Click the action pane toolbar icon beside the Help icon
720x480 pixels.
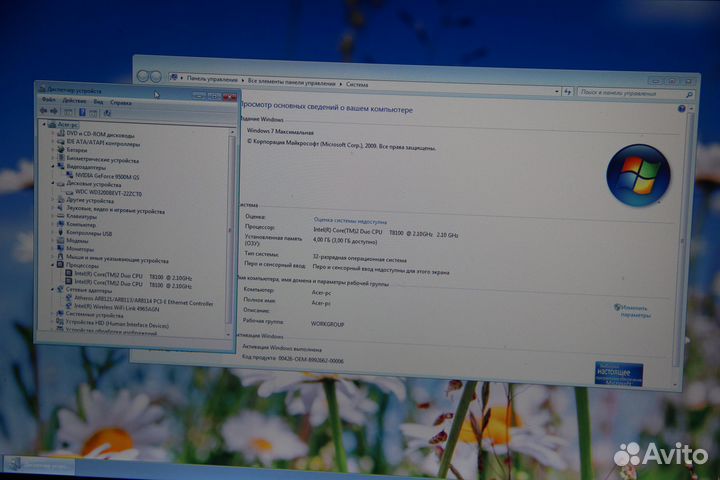[x=93, y=113]
